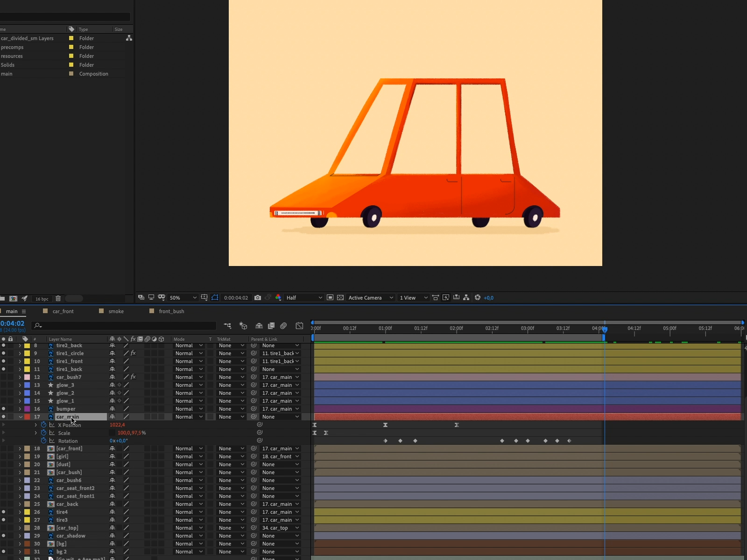Click the Rotation stopwatch on car_main
This screenshot has height=560, width=747.
click(x=43, y=441)
